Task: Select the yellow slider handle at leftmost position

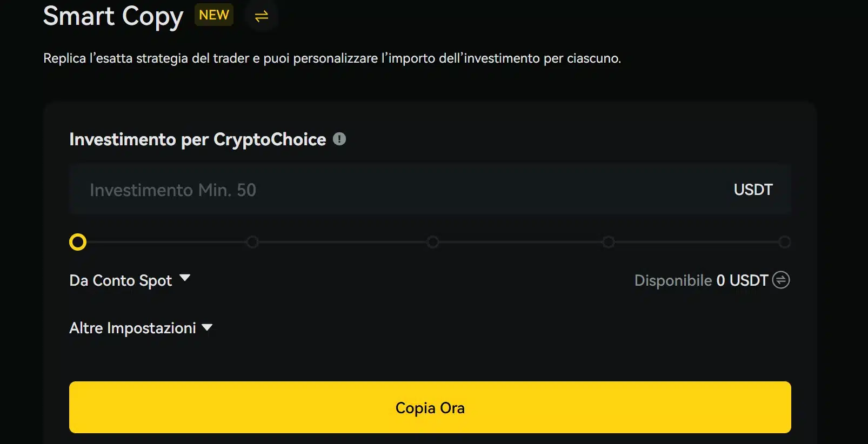Action: click(x=77, y=242)
